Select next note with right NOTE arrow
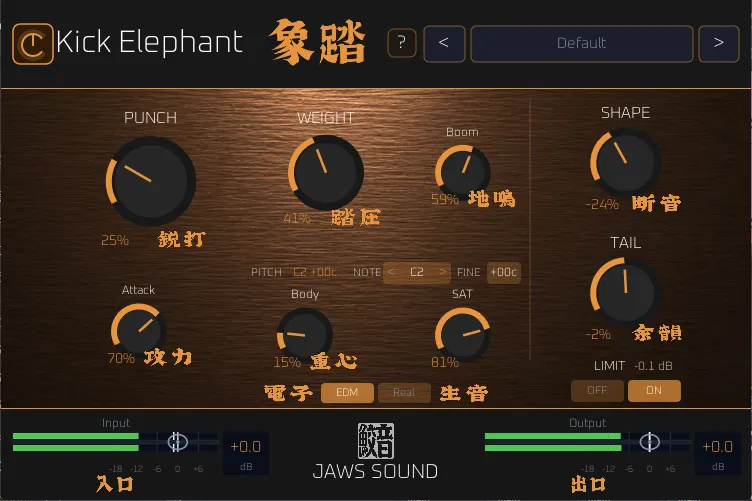The width and height of the screenshot is (752, 501). tap(442, 272)
